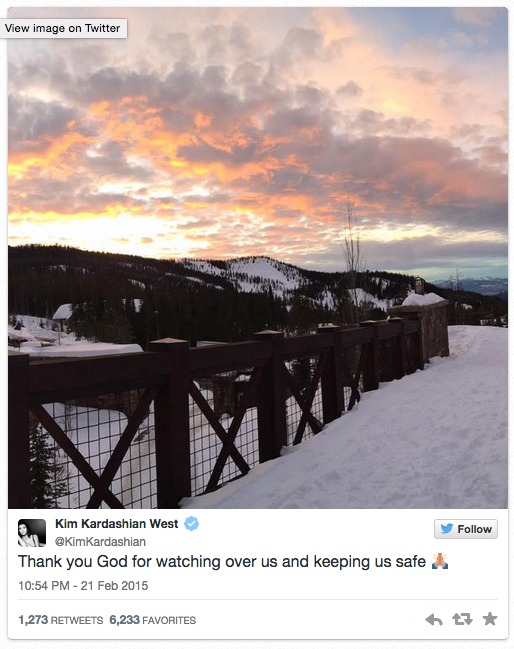Screen dimensions: 514x649
Task: Click the reply arrow icon
Action: 434,620
